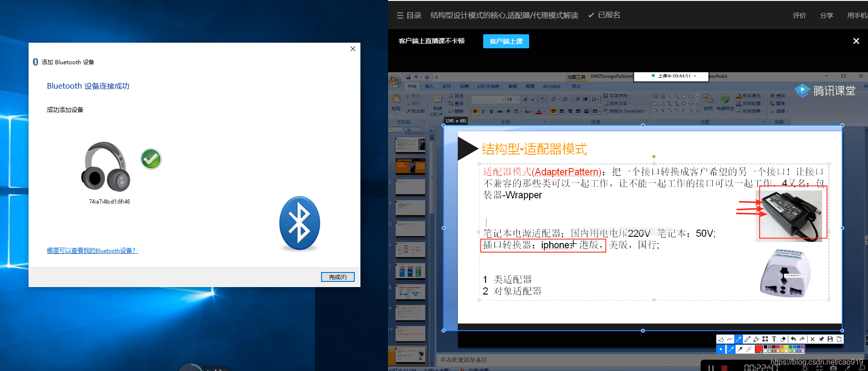
Task: Open the 幻灯片放映 ribbon tab
Action: (x=488, y=86)
